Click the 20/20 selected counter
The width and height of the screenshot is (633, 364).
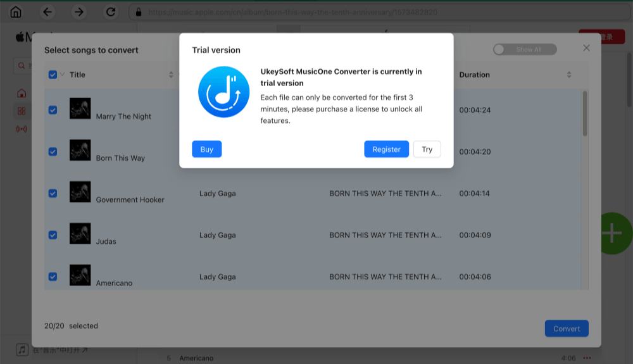[71, 325]
